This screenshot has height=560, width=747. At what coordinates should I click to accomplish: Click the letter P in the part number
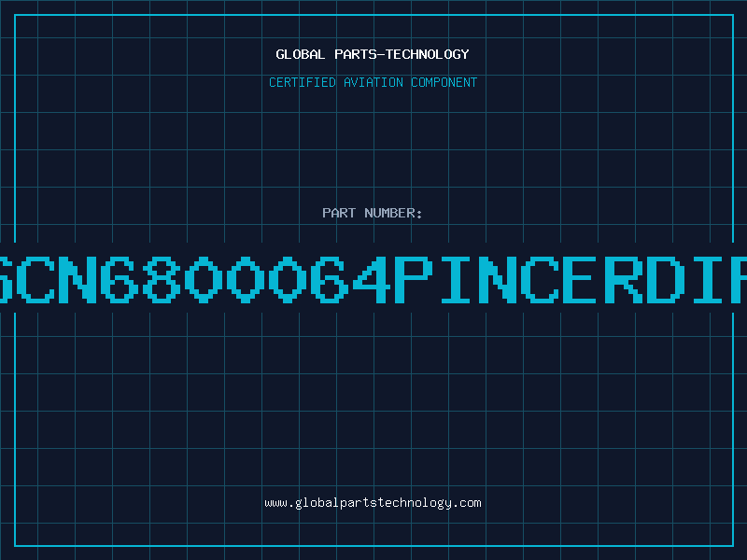(x=414, y=279)
